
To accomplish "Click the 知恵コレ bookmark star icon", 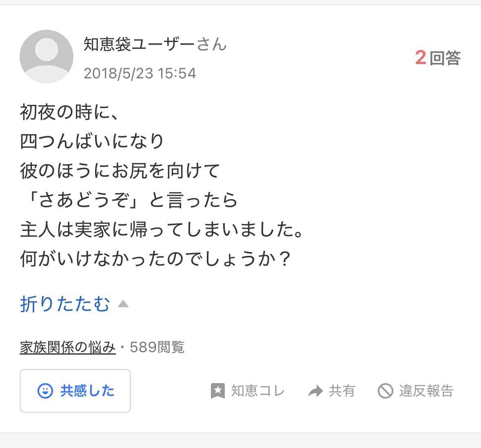I will coord(219,391).
